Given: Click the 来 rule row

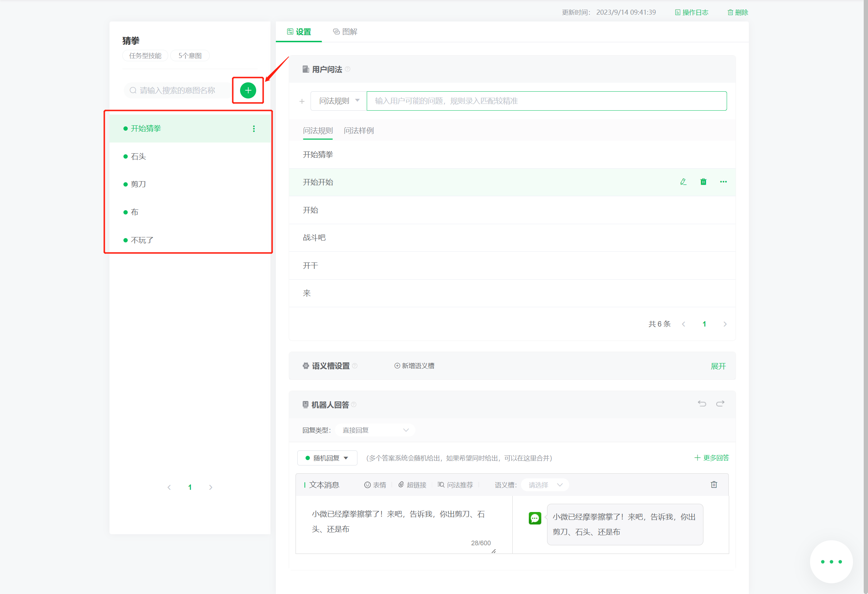Looking at the screenshot, I should pyautogui.click(x=512, y=294).
